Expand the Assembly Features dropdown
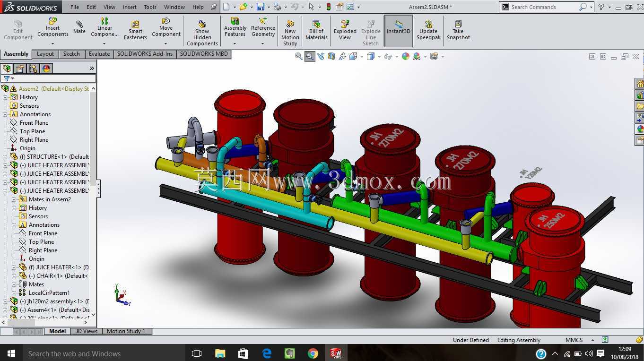The width and height of the screenshot is (644, 361). 235,44
